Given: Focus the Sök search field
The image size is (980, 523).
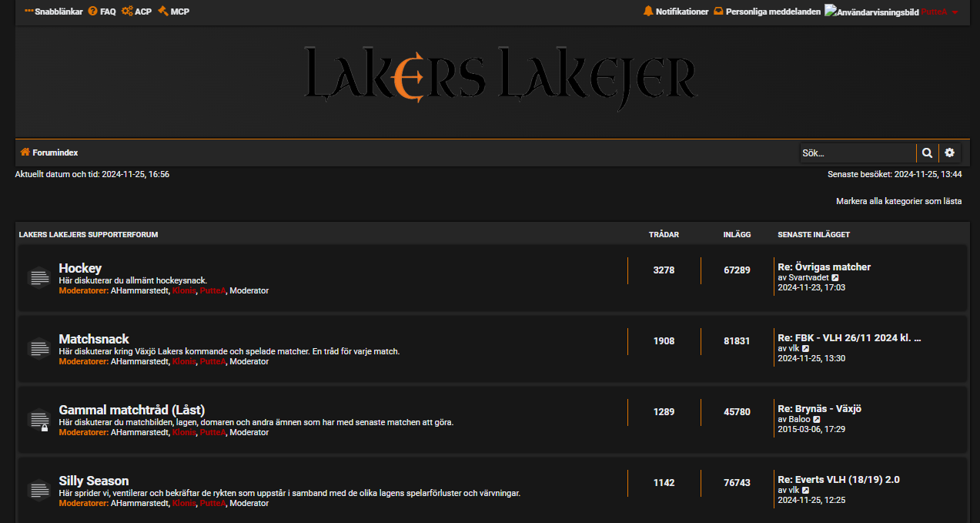Looking at the screenshot, I should 858,153.
